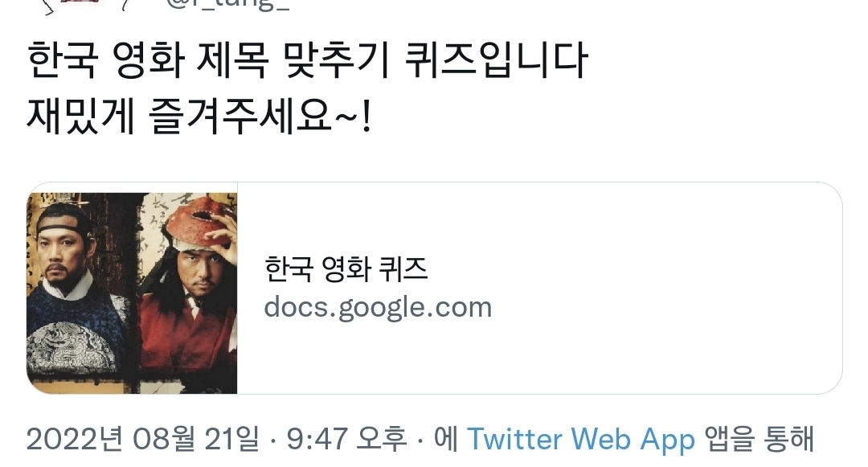Click the word '맞추기' in the tweet
This screenshot has width=868, height=467.
[336, 61]
